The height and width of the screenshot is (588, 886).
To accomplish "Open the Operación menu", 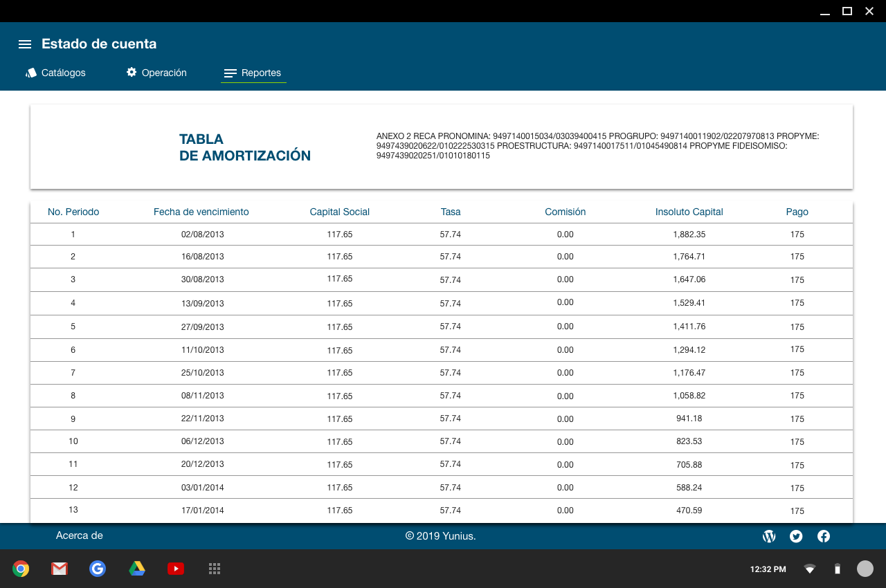I will [156, 73].
